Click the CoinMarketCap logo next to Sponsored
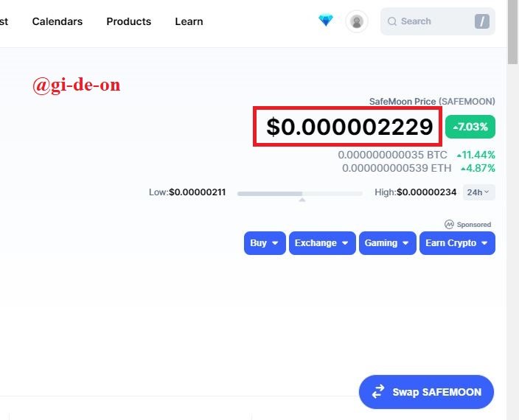Image resolution: width=519 pixels, height=420 pixels. click(x=449, y=225)
